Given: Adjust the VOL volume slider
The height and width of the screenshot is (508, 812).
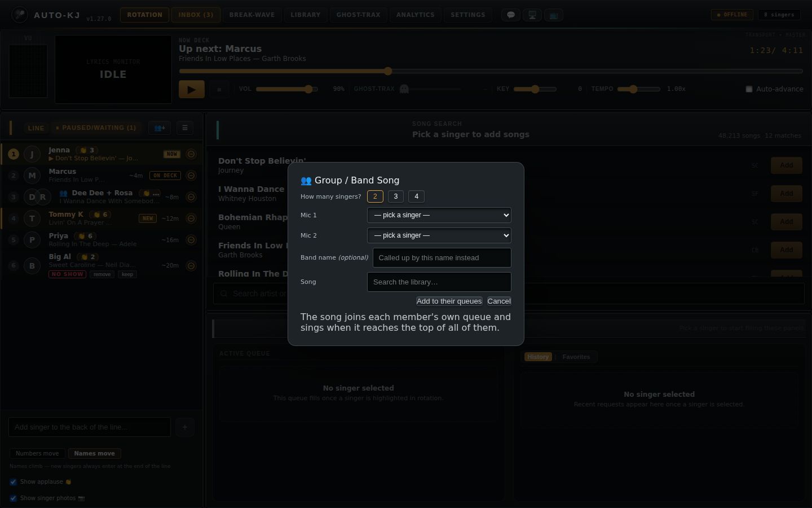Looking at the screenshot, I should pyautogui.click(x=287, y=89).
